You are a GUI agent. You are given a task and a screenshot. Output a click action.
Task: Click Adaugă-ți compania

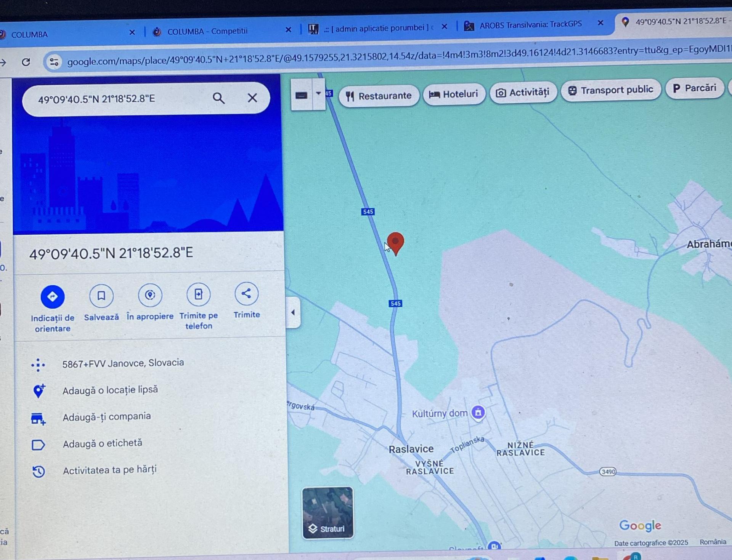[107, 417]
